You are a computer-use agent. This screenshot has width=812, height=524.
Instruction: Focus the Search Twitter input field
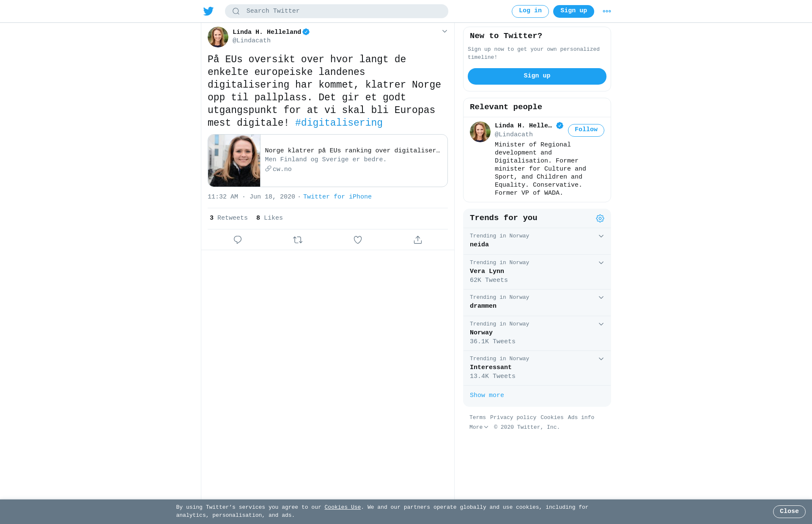click(337, 11)
